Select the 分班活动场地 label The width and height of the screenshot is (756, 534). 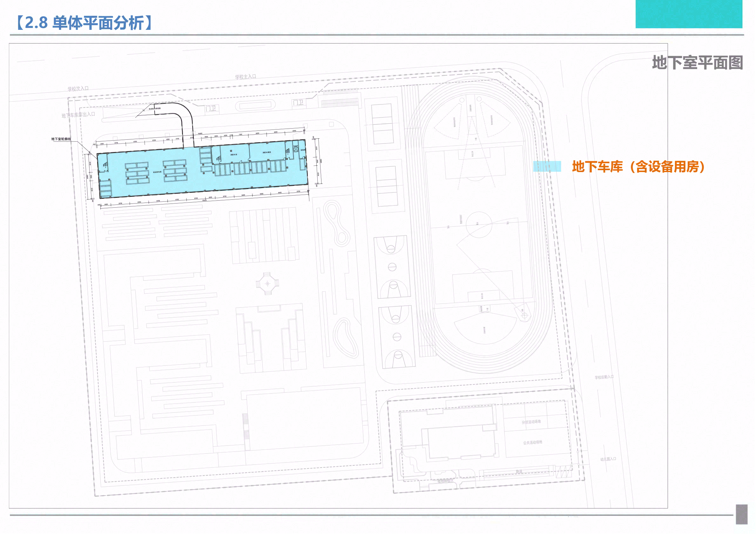(531, 422)
